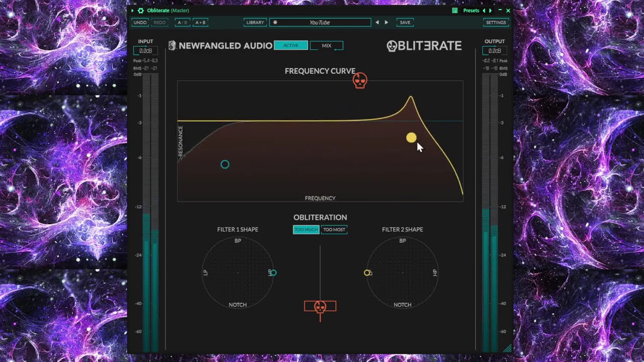
Task: Open the SETTINGS panel
Action: tap(496, 23)
